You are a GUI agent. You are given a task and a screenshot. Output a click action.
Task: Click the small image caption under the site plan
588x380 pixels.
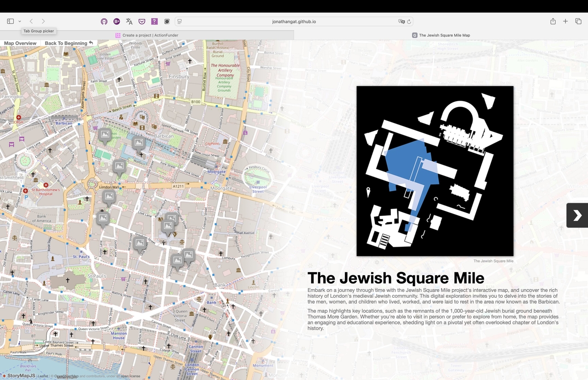493,261
